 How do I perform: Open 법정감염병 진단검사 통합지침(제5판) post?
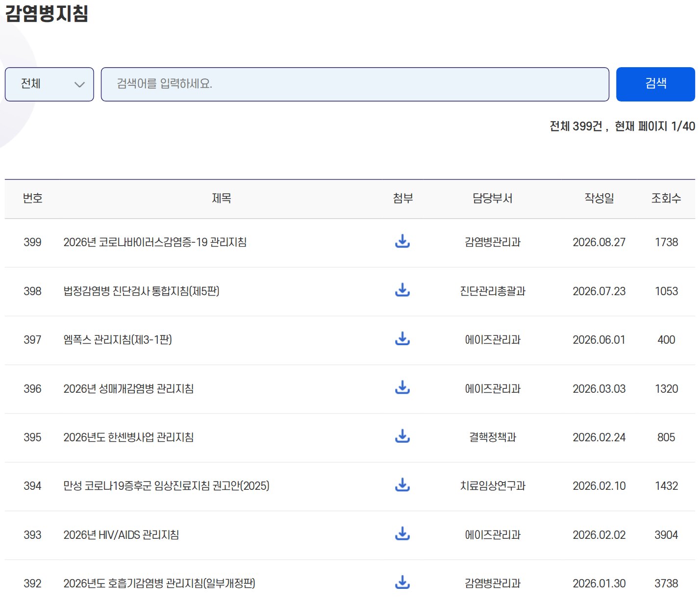click(x=141, y=291)
